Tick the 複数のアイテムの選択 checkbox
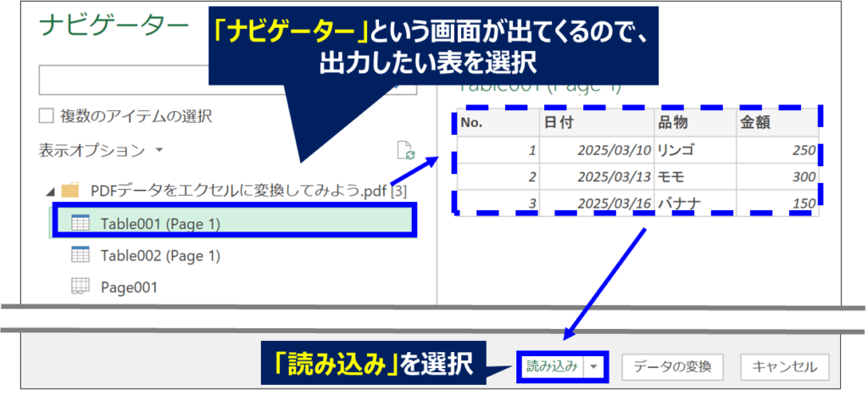 [x=46, y=116]
